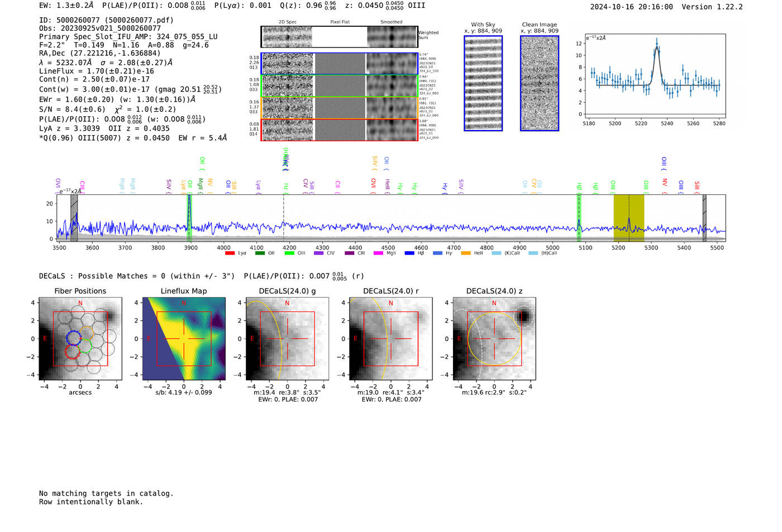Click the OII dark green legend swatch
Image resolution: width=782 pixels, height=532 pixels.
[x=260, y=253]
